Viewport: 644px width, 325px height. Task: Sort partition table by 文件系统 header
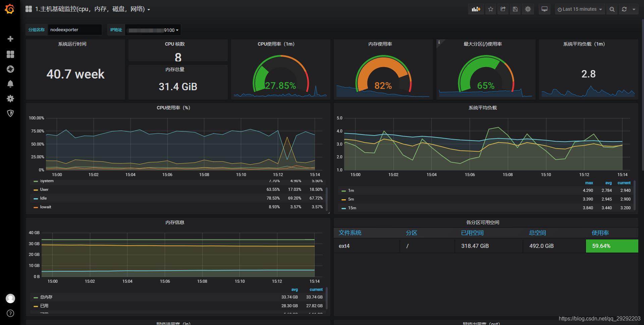pyautogui.click(x=350, y=233)
